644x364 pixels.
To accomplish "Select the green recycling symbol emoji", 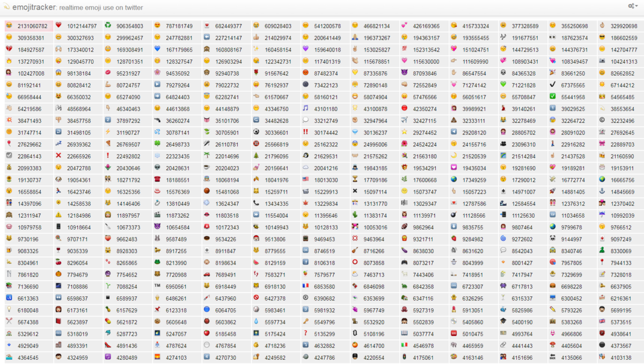I will (108, 26).
